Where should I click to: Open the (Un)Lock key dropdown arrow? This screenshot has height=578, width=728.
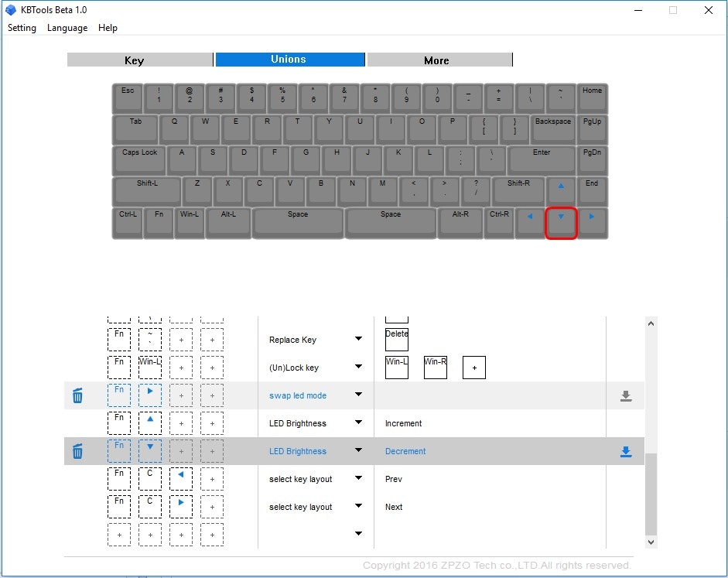coord(358,367)
